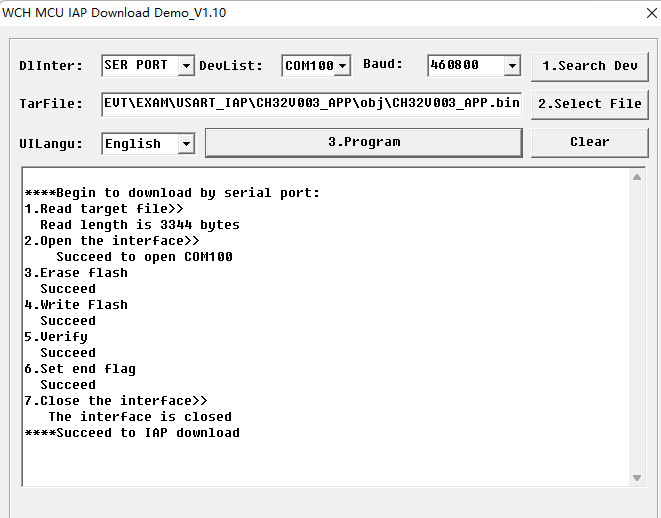
Task: Click the log scrollbar up arrow
Action: 638,177
